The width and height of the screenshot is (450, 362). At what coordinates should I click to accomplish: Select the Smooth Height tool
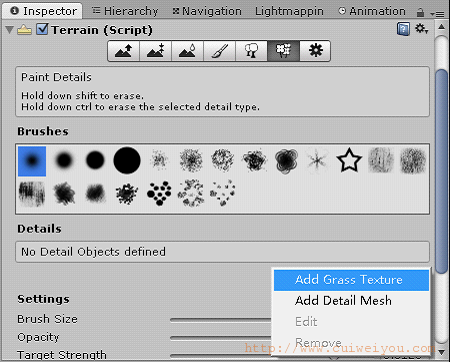(x=187, y=51)
